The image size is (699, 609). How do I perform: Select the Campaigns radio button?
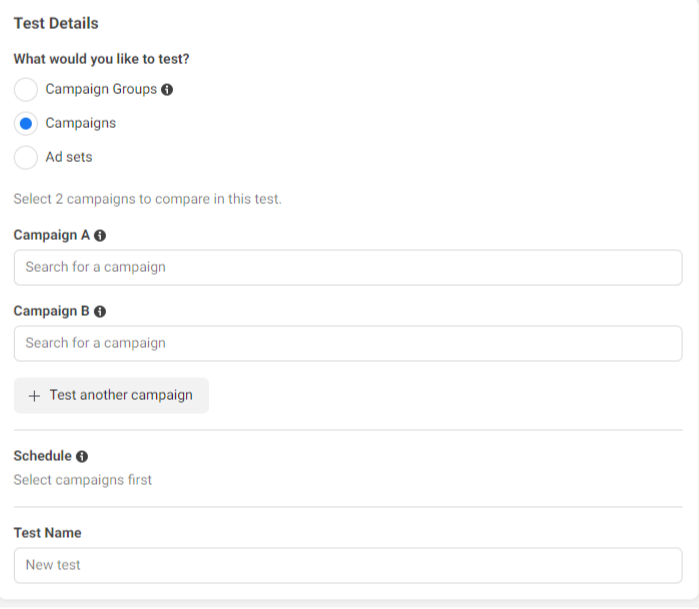tap(26, 124)
